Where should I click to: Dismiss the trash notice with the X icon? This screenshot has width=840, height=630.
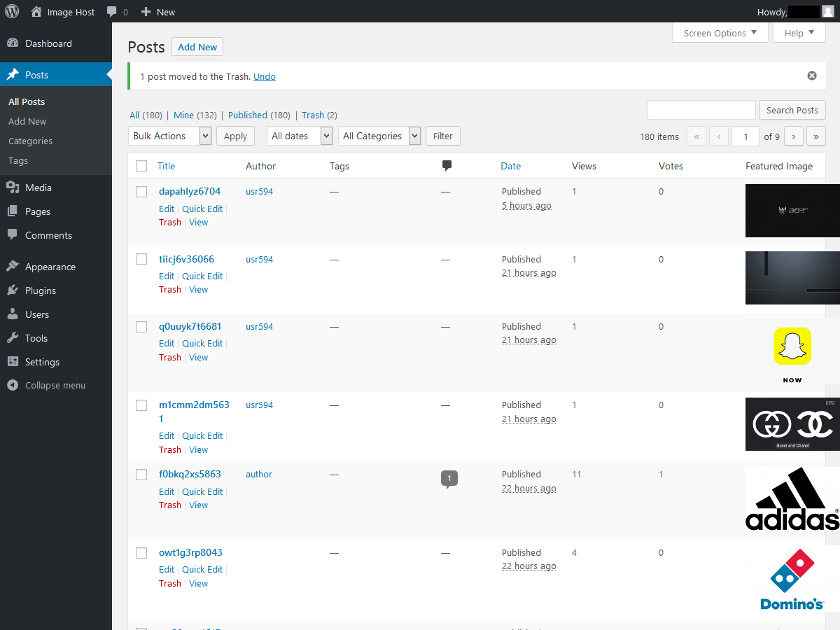coord(812,76)
